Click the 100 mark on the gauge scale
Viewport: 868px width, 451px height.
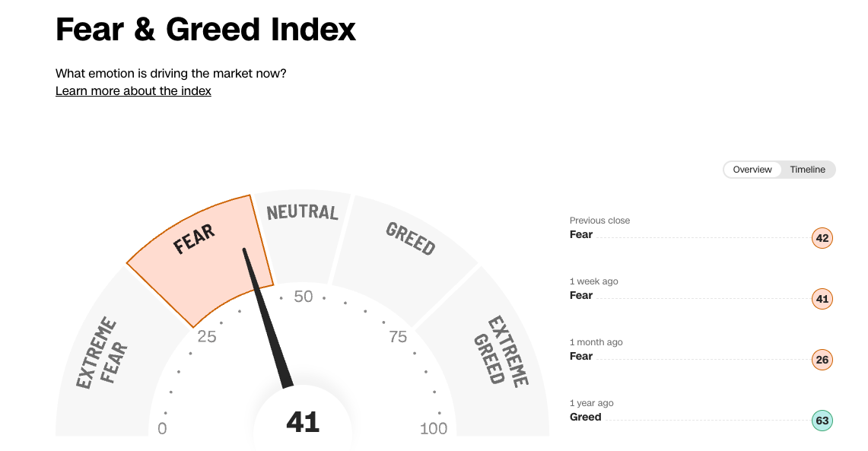[434, 429]
